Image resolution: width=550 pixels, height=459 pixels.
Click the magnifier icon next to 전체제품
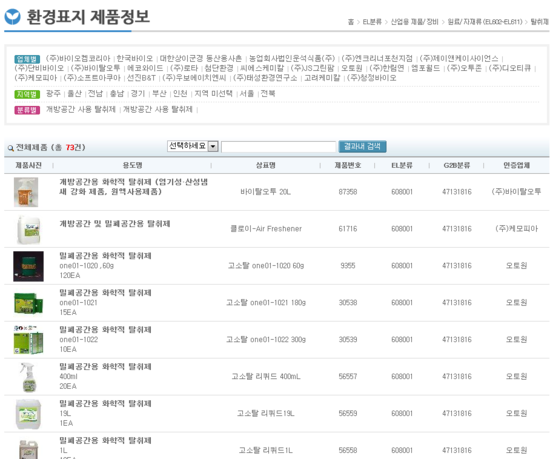coord(11,148)
